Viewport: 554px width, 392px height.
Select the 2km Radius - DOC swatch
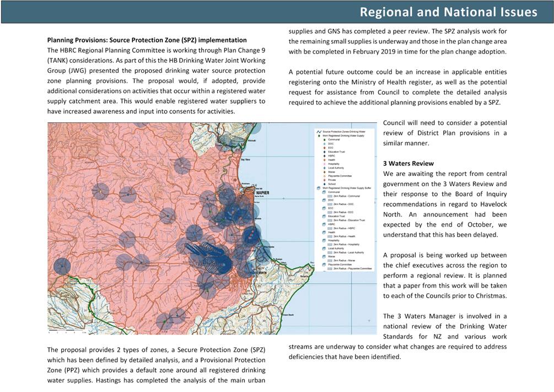tap(330, 205)
